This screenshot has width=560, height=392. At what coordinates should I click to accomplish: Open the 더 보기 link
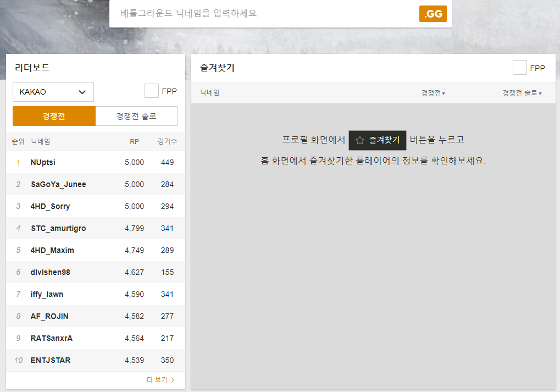[x=160, y=380]
